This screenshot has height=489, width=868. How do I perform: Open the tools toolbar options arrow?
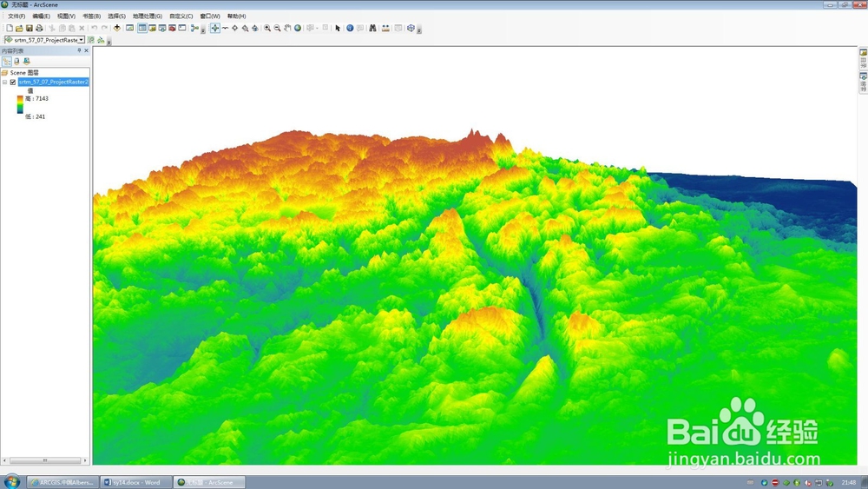419,30
